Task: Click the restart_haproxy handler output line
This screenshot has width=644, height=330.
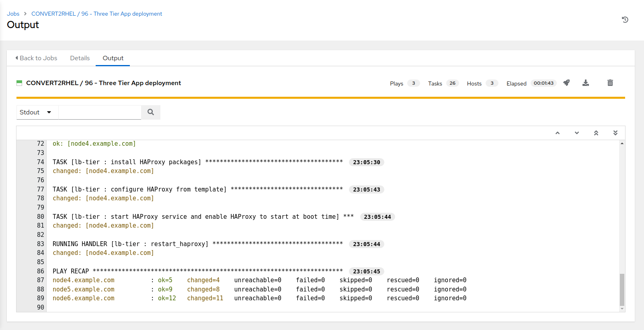Action: click(x=130, y=244)
